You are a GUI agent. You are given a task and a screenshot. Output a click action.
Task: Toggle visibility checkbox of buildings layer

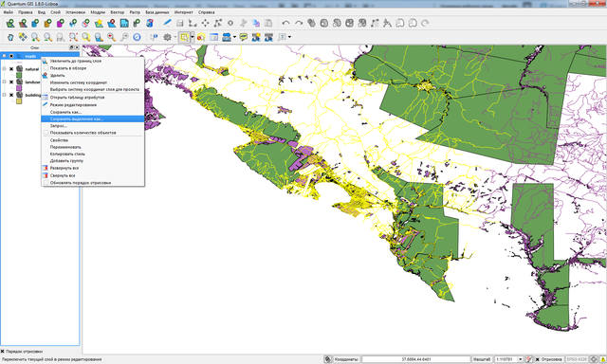[x=11, y=95]
